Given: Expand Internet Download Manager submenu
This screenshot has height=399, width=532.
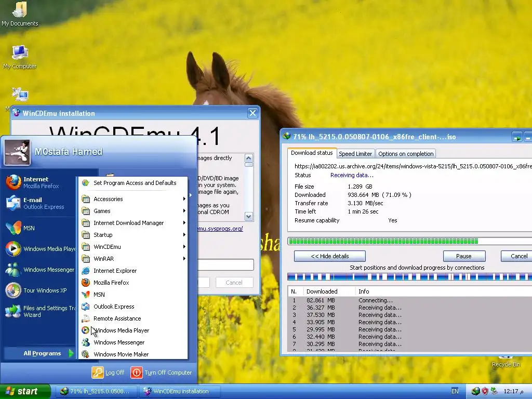Looking at the screenshot, I should (x=133, y=223).
